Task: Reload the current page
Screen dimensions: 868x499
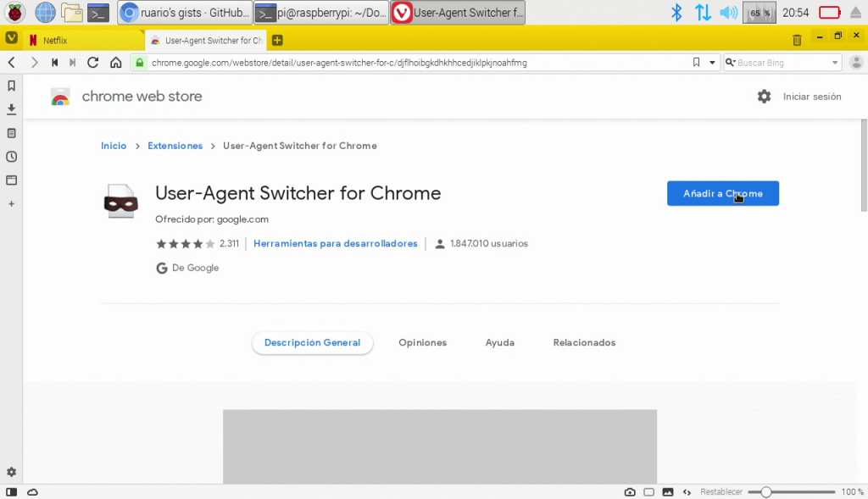Action: click(93, 63)
